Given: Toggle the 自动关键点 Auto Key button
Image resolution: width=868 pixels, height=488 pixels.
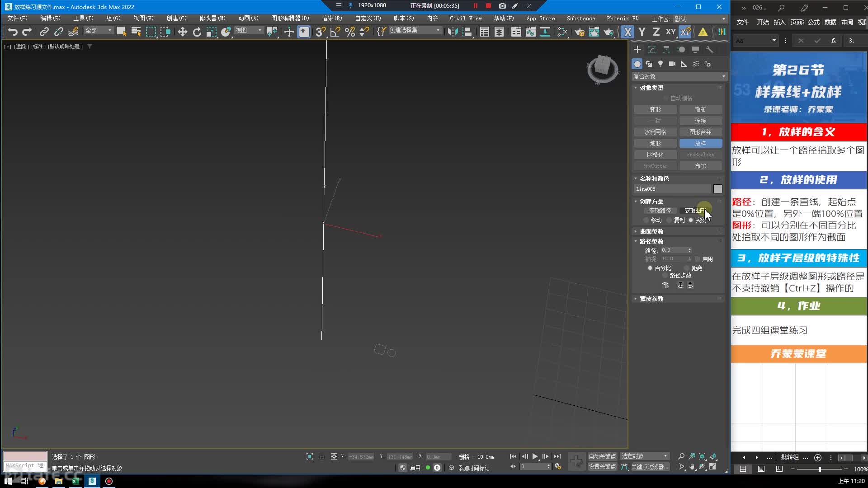Looking at the screenshot, I should point(602,456).
